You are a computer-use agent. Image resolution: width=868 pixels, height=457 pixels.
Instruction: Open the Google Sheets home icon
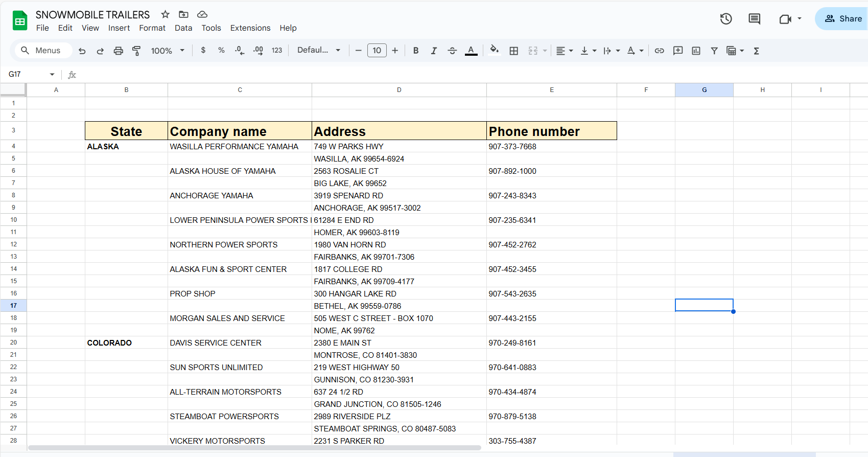tap(20, 20)
